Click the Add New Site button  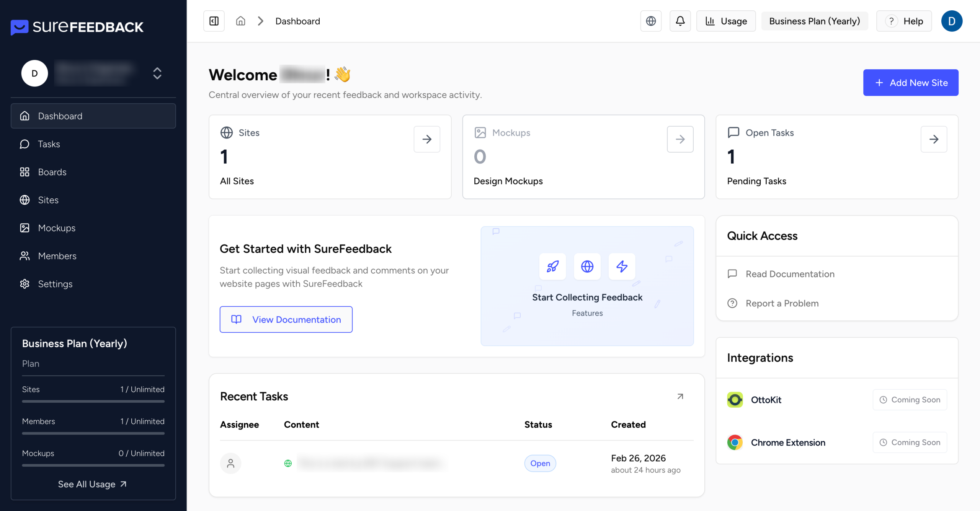(x=910, y=83)
